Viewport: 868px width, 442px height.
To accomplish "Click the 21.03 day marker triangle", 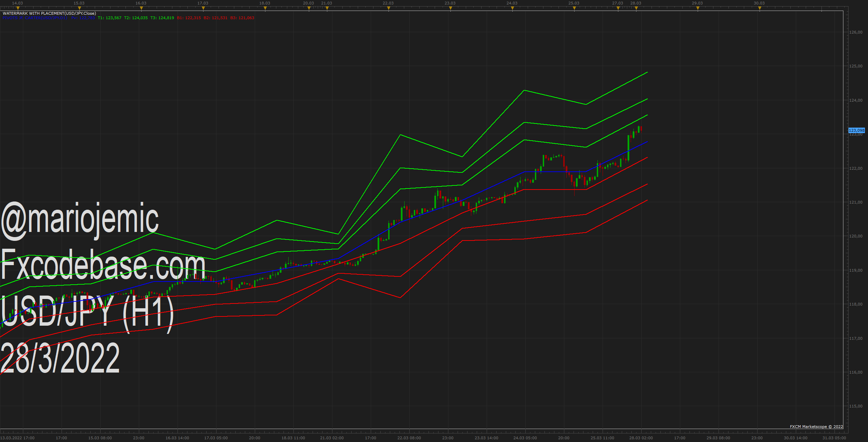I will [327, 9].
